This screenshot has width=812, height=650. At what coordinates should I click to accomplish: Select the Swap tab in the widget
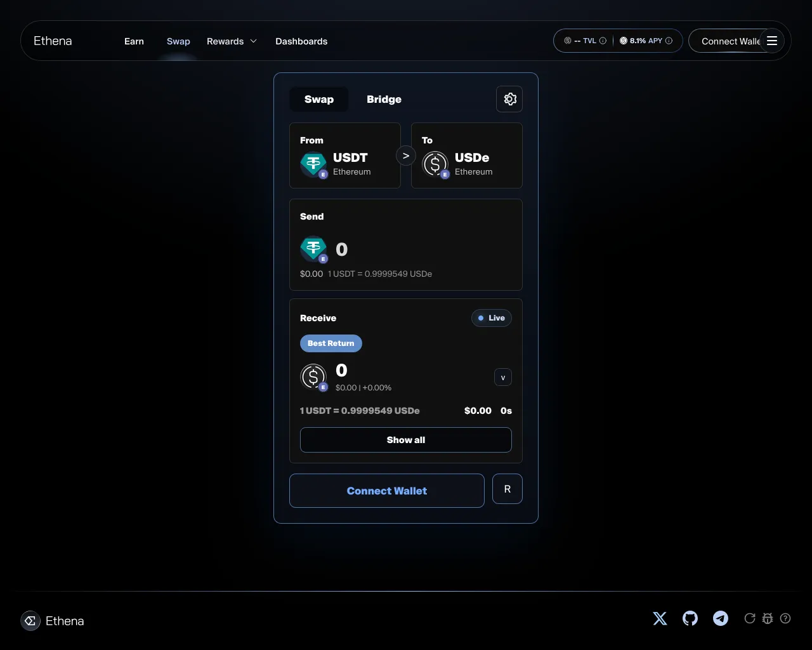coord(319,99)
